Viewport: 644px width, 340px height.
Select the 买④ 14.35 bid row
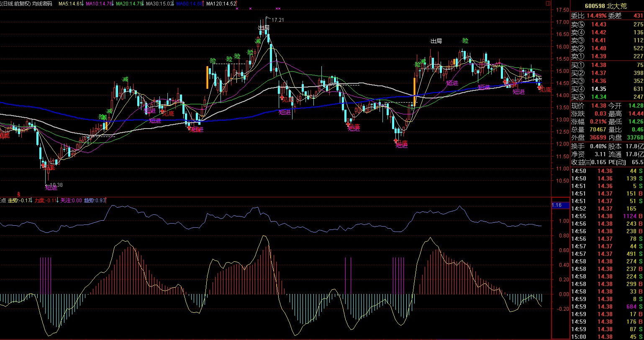tap(607, 89)
